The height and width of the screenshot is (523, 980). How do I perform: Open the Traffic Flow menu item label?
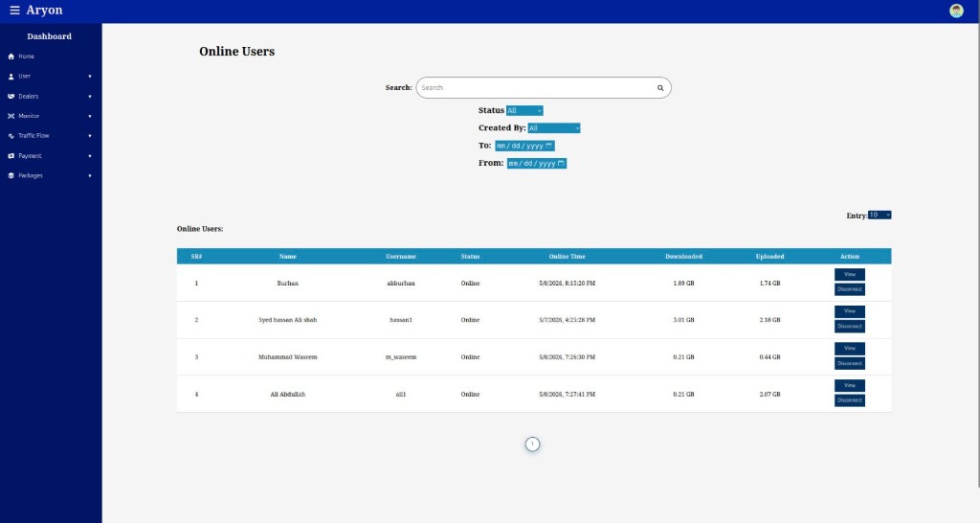pos(33,136)
